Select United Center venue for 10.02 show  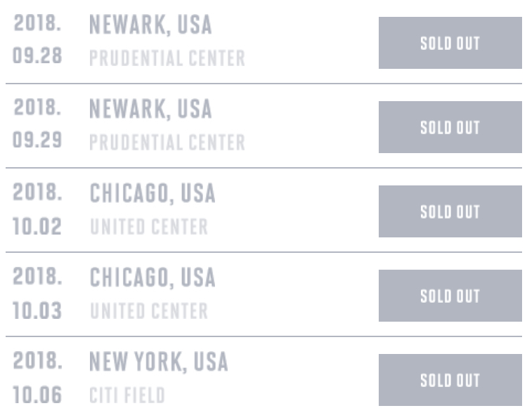[x=149, y=227]
